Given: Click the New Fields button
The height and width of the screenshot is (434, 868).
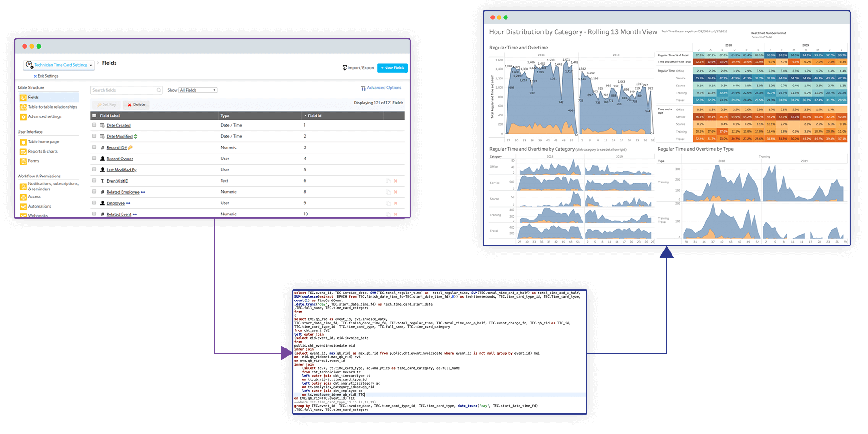Looking at the screenshot, I should point(392,68).
